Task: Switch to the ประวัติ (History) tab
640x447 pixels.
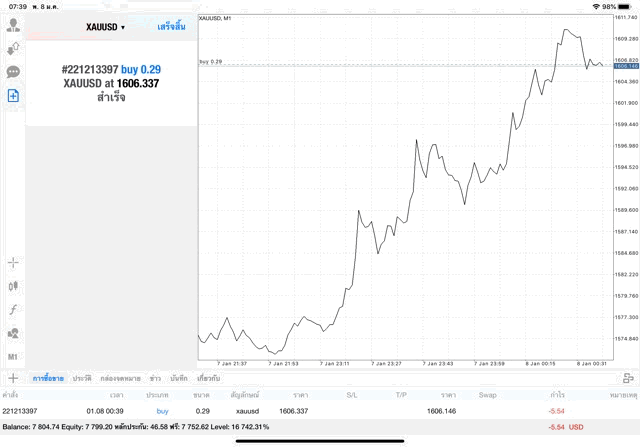Action: [82, 379]
